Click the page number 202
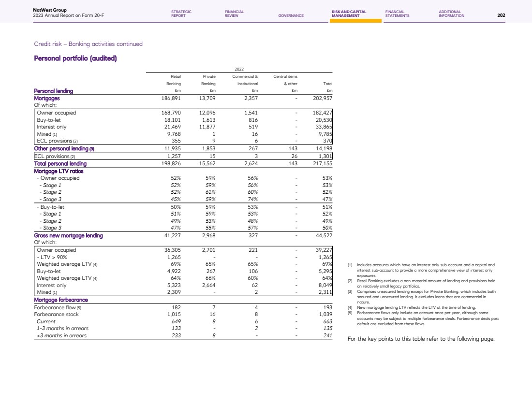 (501, 15)
